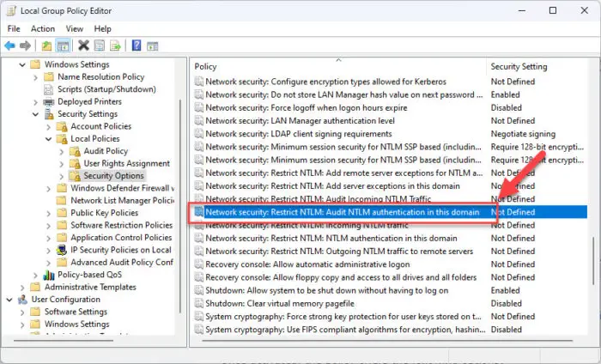
Task: Open the Help menu
Action: tap(102, 28)
